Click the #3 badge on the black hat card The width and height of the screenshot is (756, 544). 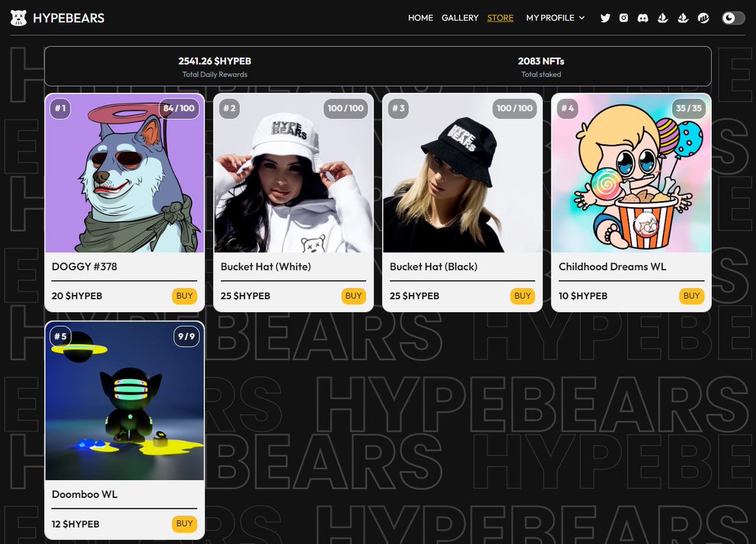[x=398, y=108]
